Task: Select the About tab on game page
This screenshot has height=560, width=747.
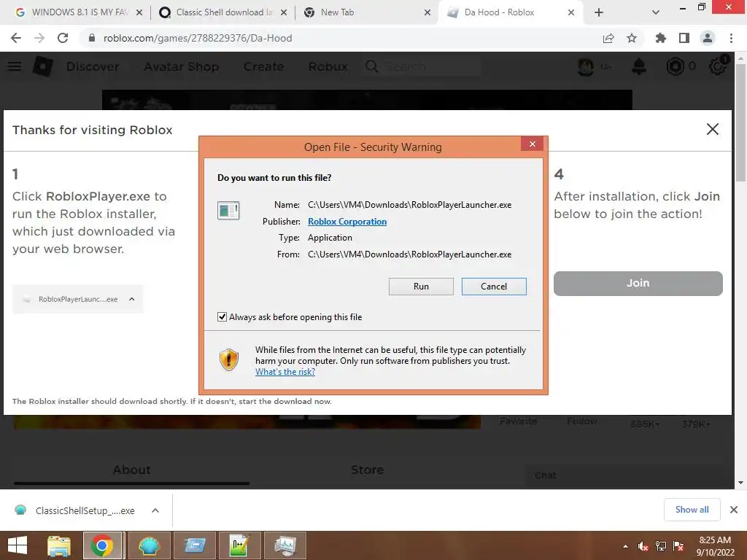Action: point(131,470)
